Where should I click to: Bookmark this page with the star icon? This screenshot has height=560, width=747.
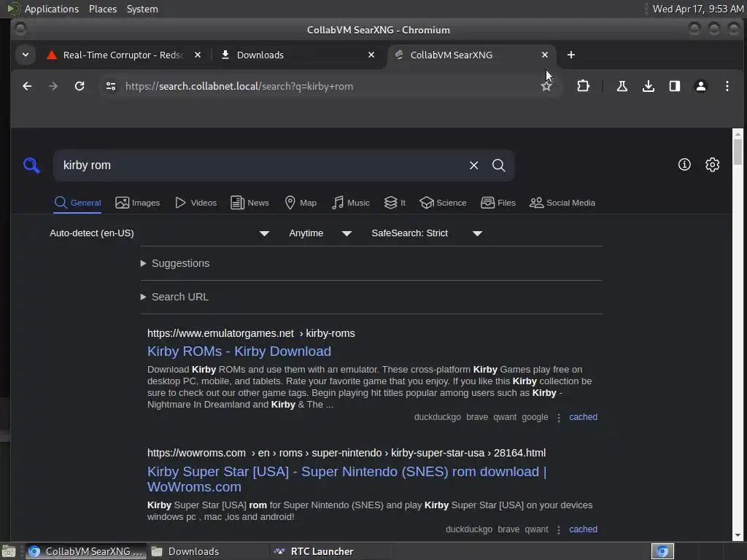[x=546, y=86]
